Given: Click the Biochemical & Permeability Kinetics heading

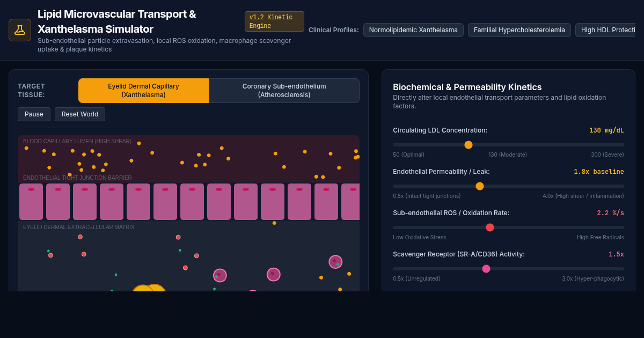Looking at the screenshot, I should tap(467, 87).
